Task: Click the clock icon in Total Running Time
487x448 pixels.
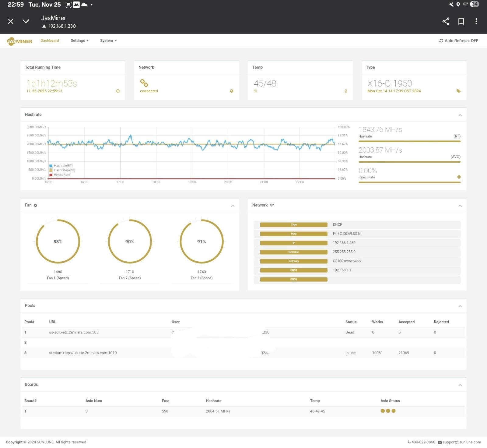Action: [x=118, y=91]
